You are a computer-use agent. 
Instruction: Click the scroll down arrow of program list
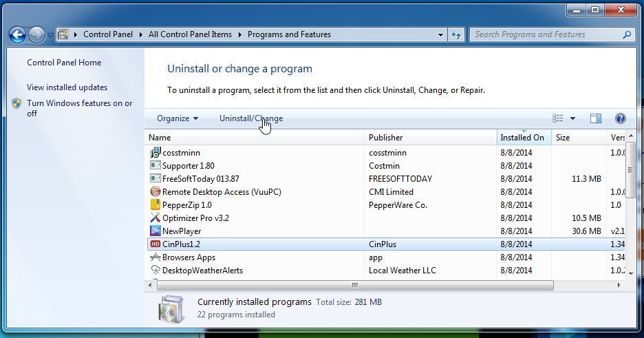pos(630,273)
